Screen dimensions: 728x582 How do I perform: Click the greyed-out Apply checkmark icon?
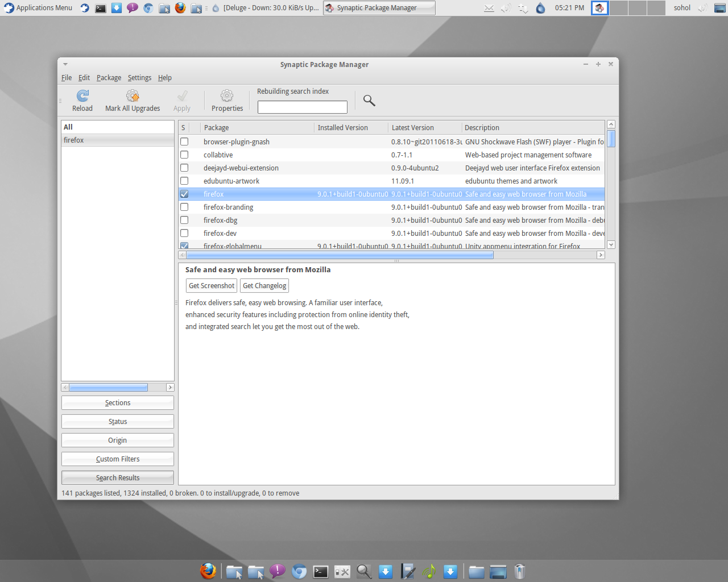coord(182,95)
